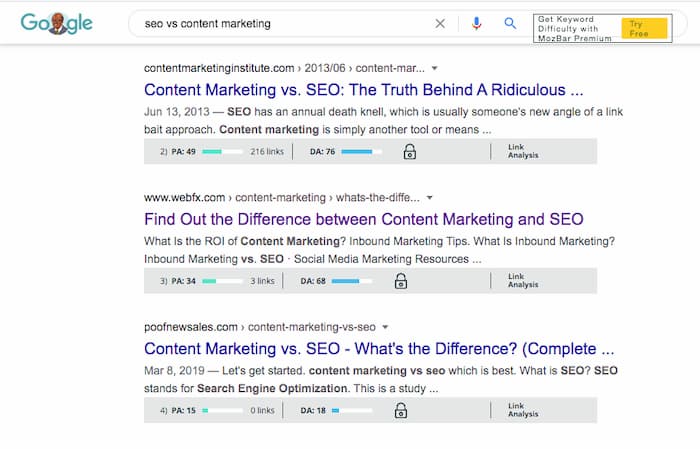Click Try Free MozBar Premium button
The height and width of the screenshot is (449, 700).
644,29
